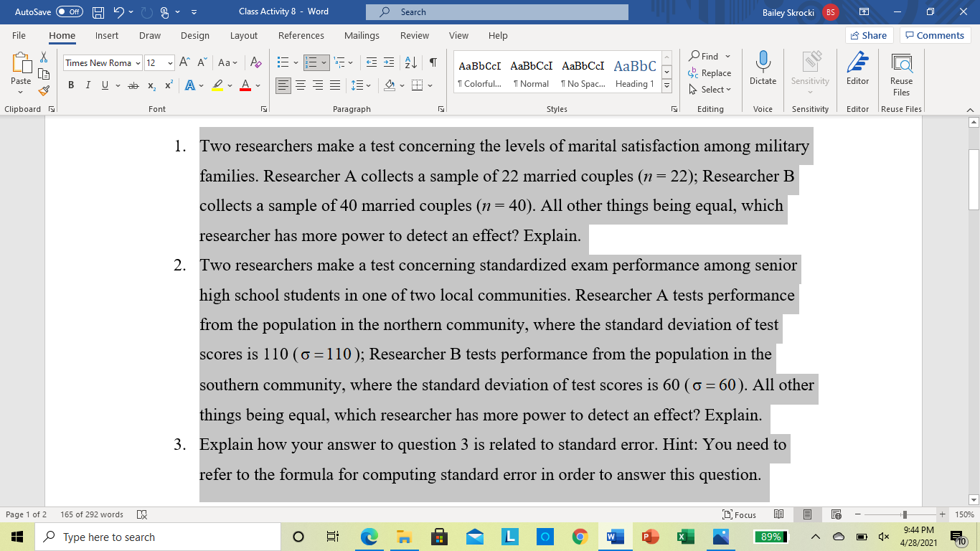Click the Sort A to Z icon
The image size is (980, 551).
tap(411, 63)
